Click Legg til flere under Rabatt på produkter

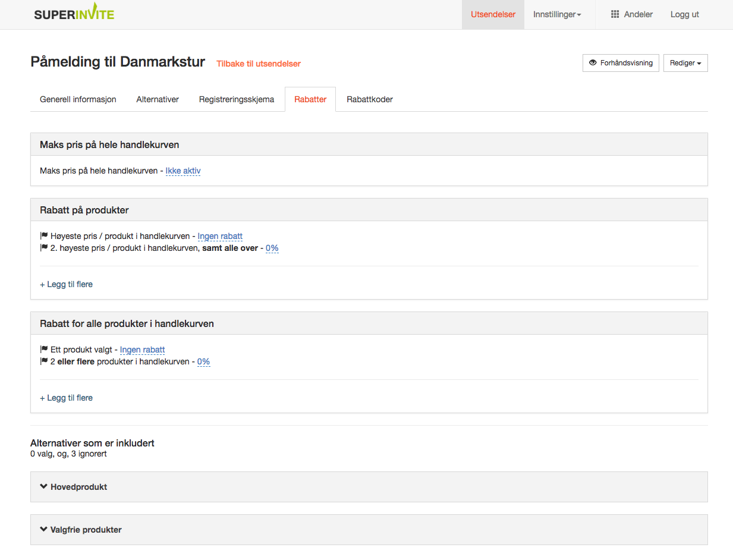pyautogui.click(x=67, y=284)
